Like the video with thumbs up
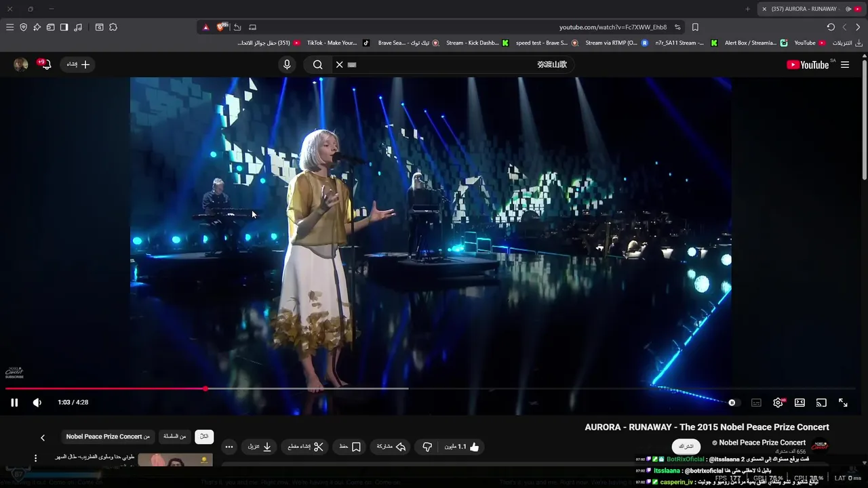 [462, 447]
